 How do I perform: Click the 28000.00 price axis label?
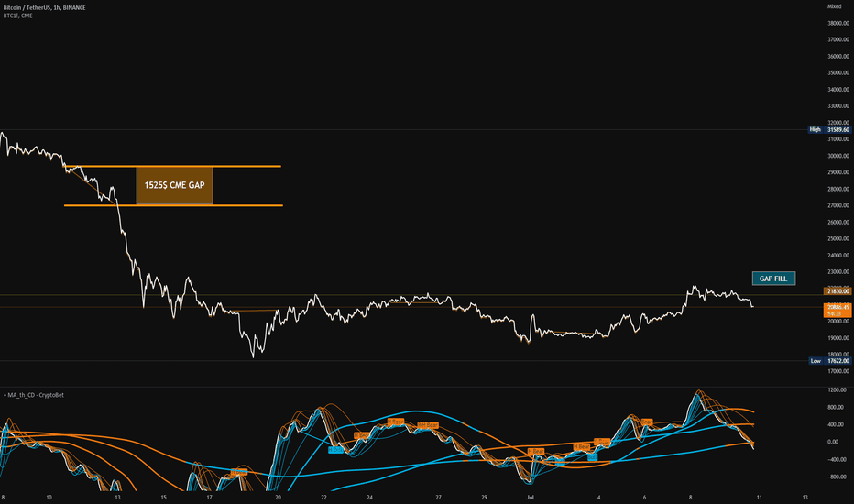(x=838, y=189)
